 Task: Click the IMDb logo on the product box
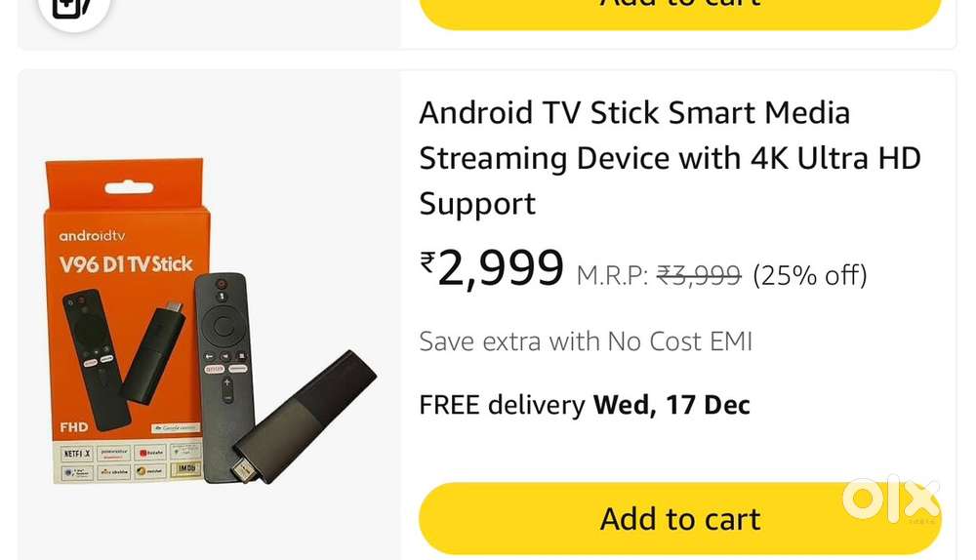(186, 468)
